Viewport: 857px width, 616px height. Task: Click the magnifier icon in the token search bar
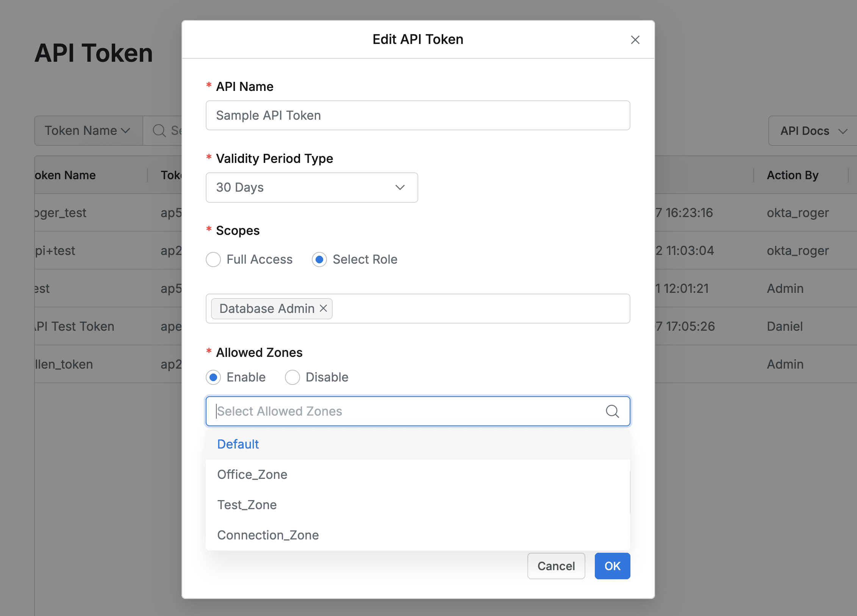tap(159, 130)
